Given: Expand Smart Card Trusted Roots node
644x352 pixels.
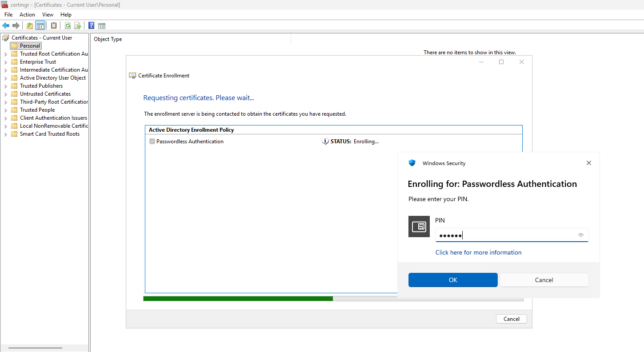Looking at the screenshot, I should 5,134.
